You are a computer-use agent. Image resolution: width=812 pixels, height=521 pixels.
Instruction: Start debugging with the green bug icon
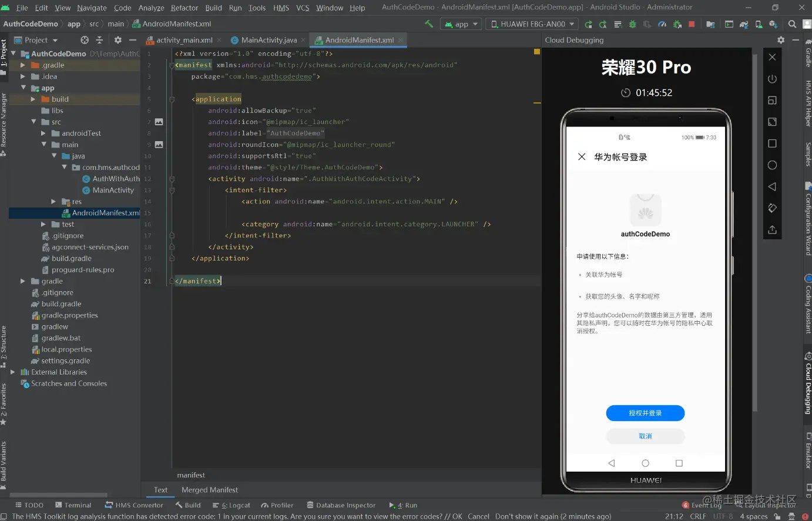click(633, 24)
